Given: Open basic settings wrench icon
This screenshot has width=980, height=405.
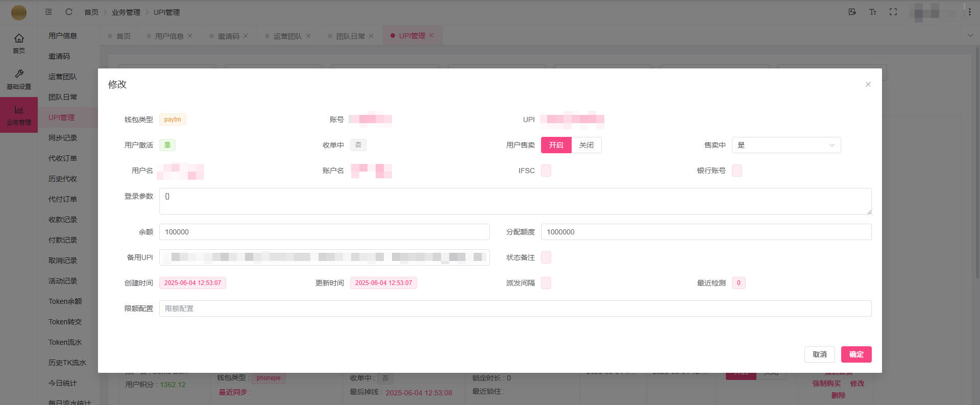Looking at the screenshot, I should [x=19, y=74].
